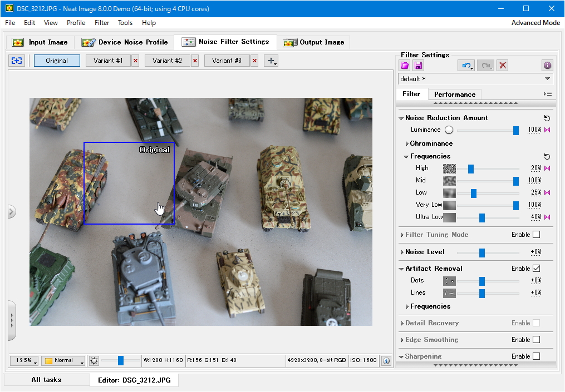The height and width of the screenshot is (392, 565).
Task: Click the preview selection frame icon
Action: click(17, 61)
